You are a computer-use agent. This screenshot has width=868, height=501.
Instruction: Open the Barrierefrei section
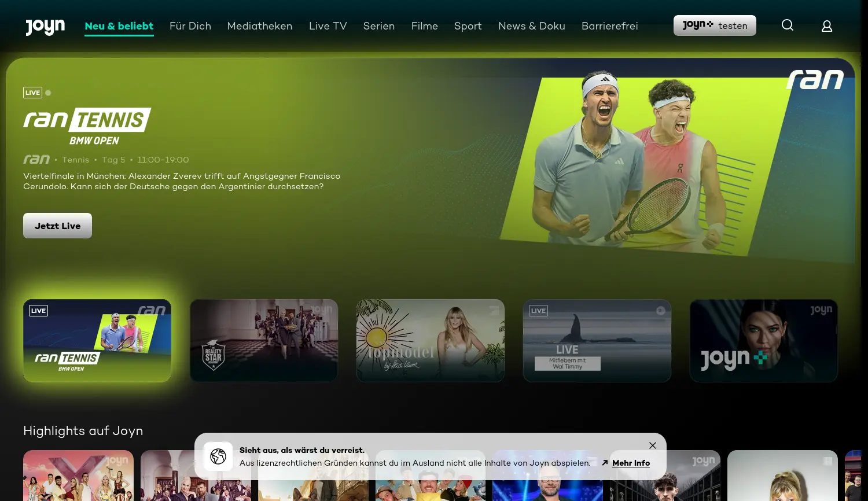pyautogui.click(x=610, y=26)
